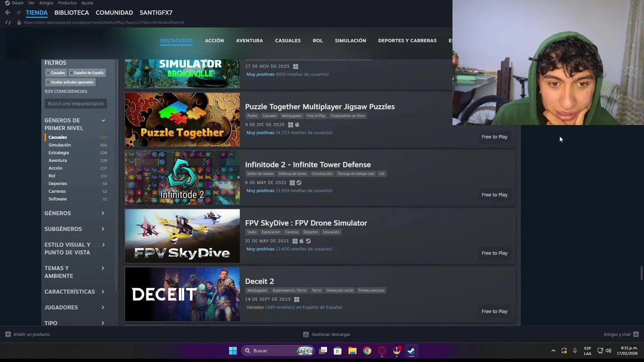Go forward with the navigation forward arrow

[18, 13]
